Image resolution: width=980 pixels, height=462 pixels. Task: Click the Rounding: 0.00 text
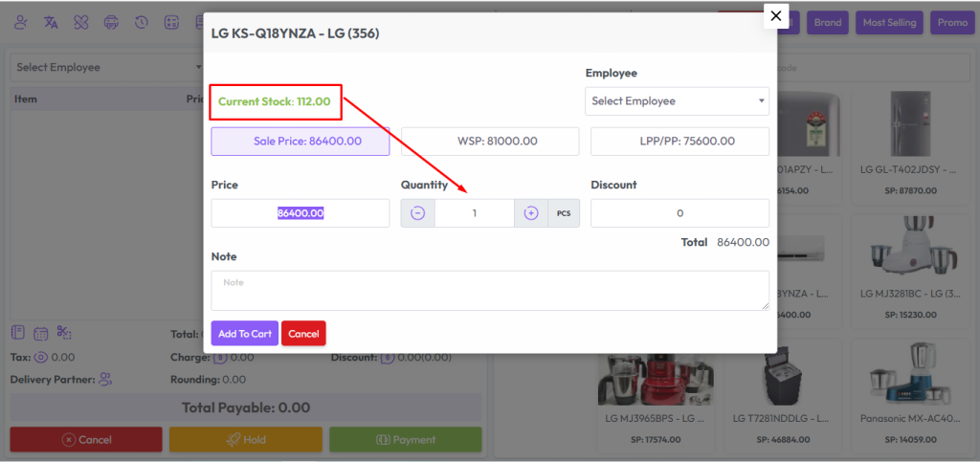point(208,379)
